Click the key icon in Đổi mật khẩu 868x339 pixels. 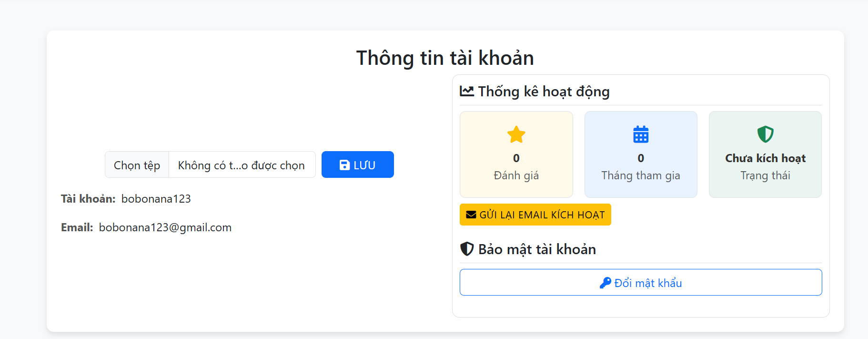click(605, 283)
